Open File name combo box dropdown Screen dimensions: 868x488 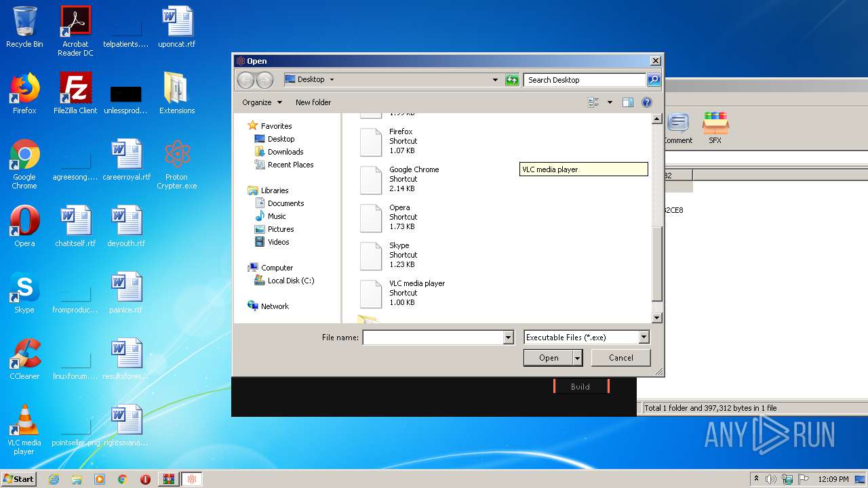[508, 338]
